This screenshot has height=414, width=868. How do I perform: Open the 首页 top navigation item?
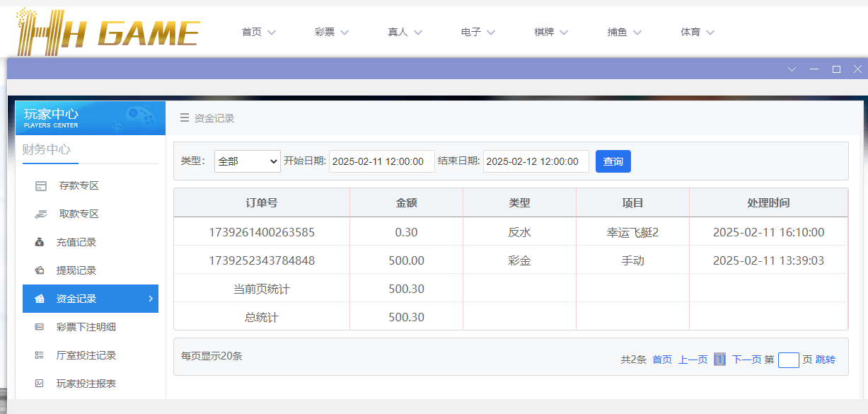[x=258, y=32]
